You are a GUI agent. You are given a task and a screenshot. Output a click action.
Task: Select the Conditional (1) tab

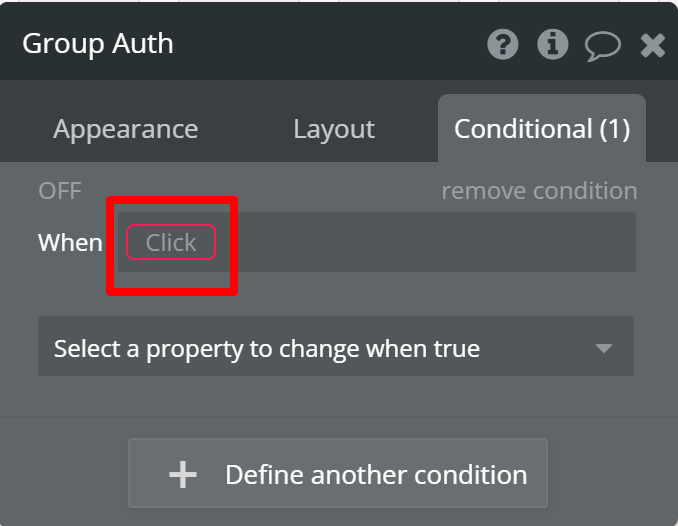[542, 129]
